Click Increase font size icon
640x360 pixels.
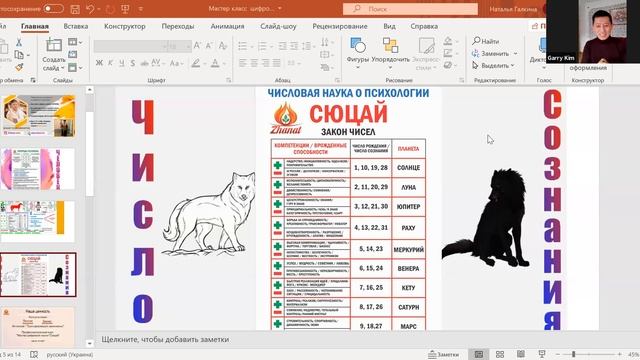pyautogui.click(x=197, y=46)
